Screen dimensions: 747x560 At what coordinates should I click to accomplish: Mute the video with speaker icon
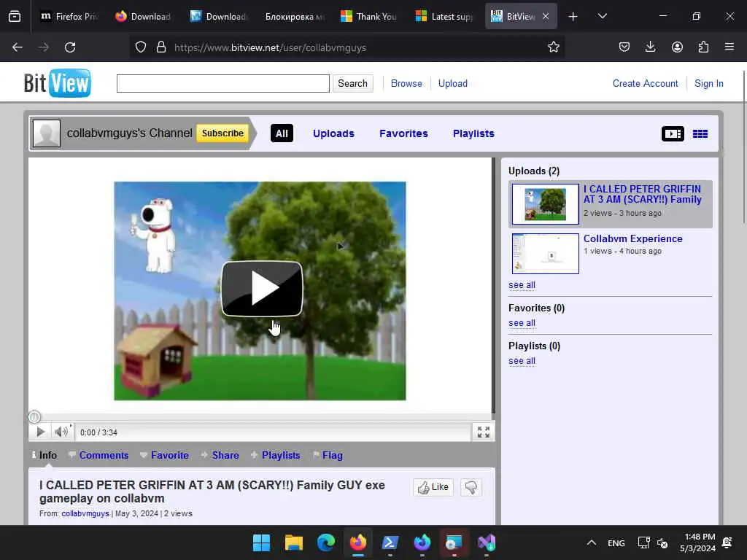61,432
